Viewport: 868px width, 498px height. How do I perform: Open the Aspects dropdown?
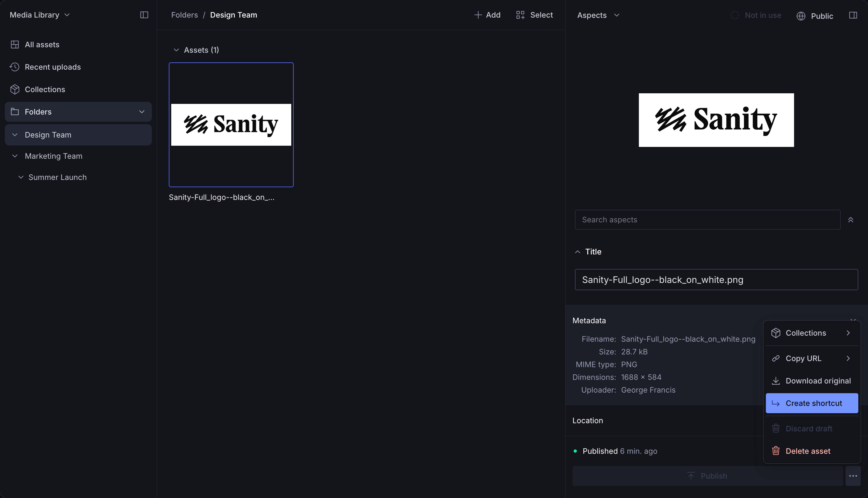(x=598, y=15)
